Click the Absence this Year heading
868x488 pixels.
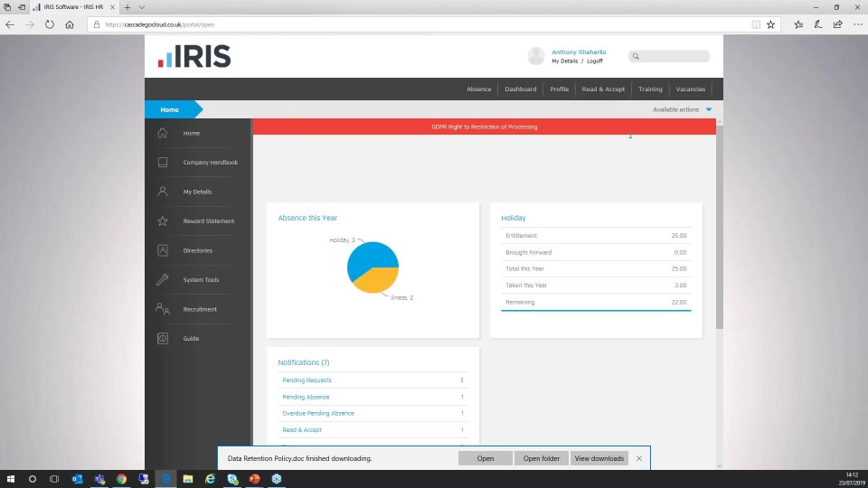pos(307,218)
